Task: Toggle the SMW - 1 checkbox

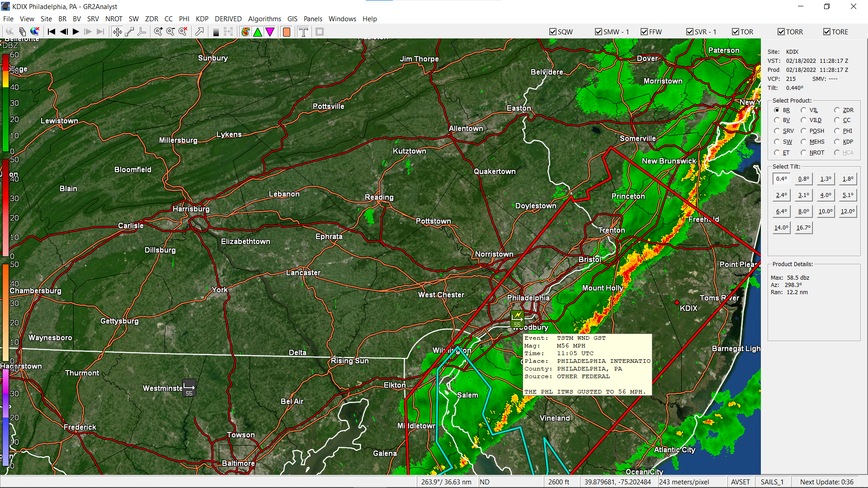Action: 598,32
